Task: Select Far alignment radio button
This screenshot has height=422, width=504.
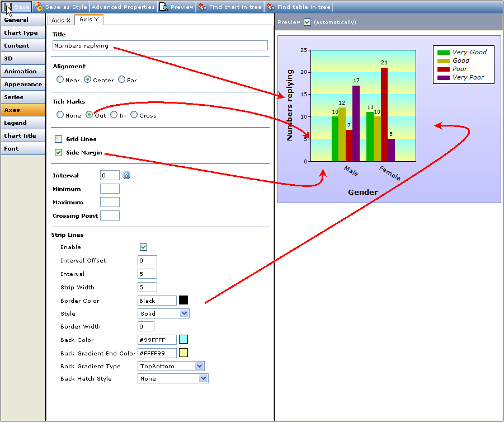Action: [x=121, y=79]
